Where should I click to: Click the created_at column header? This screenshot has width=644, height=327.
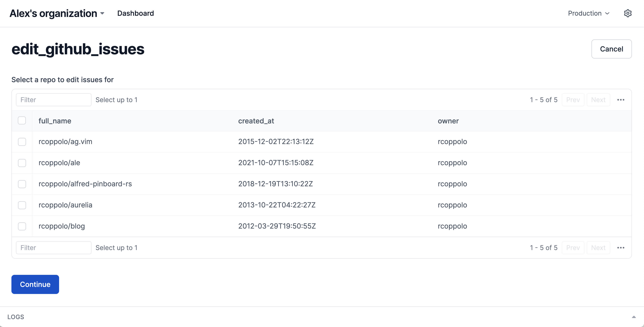[256, 121]
